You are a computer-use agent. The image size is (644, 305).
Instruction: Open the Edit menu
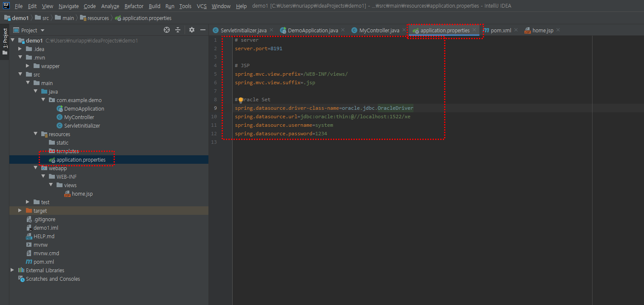pyautogui.click(x=32, y=6)
